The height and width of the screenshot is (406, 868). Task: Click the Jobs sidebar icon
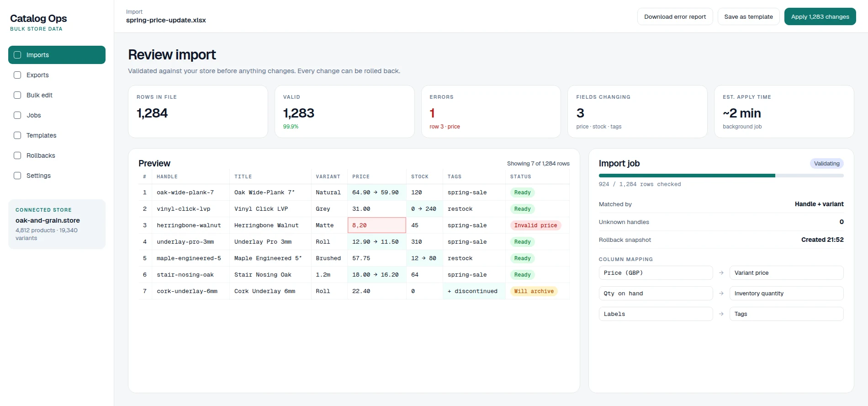coord(17,115)
